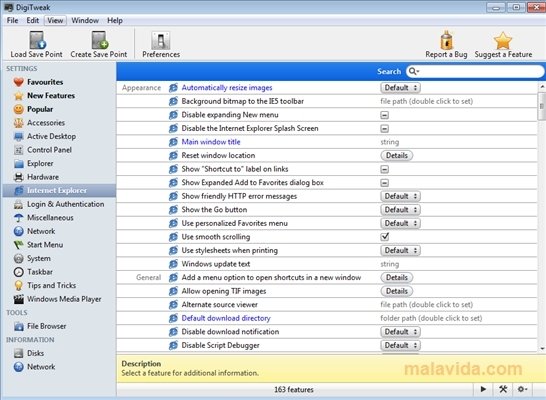Click the folder path value for download directory
546x400 pixels.
tap(431, 318)
